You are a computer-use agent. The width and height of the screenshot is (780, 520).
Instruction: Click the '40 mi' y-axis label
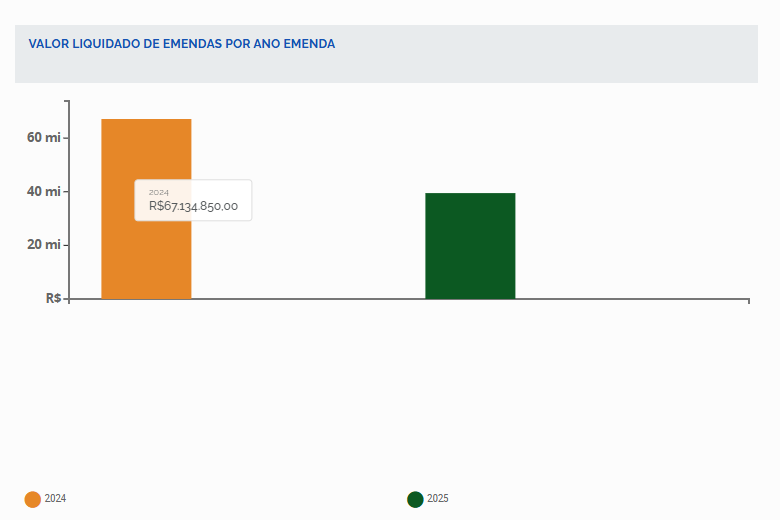coord(44,191)
